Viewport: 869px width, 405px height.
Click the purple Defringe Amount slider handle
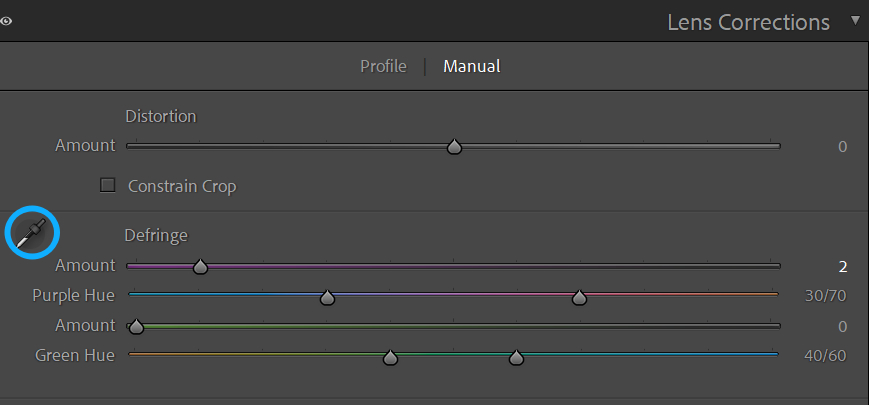pos(200,266)
